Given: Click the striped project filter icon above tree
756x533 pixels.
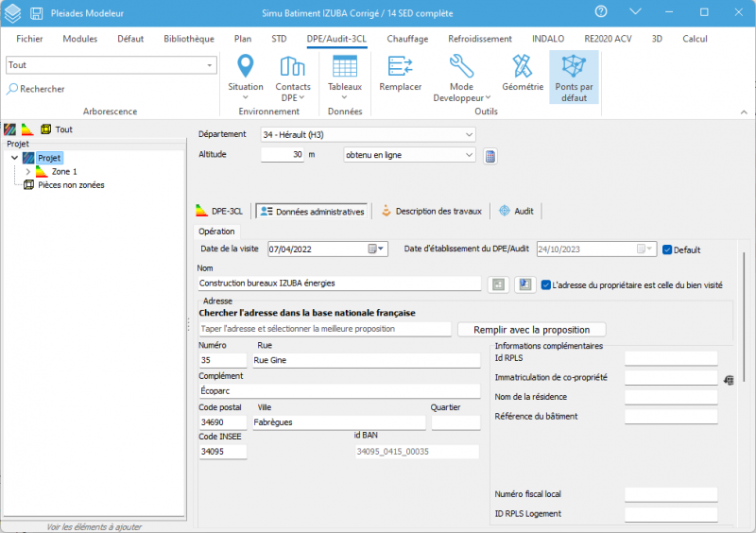Looking at the screenshot, I should point(9,129).
